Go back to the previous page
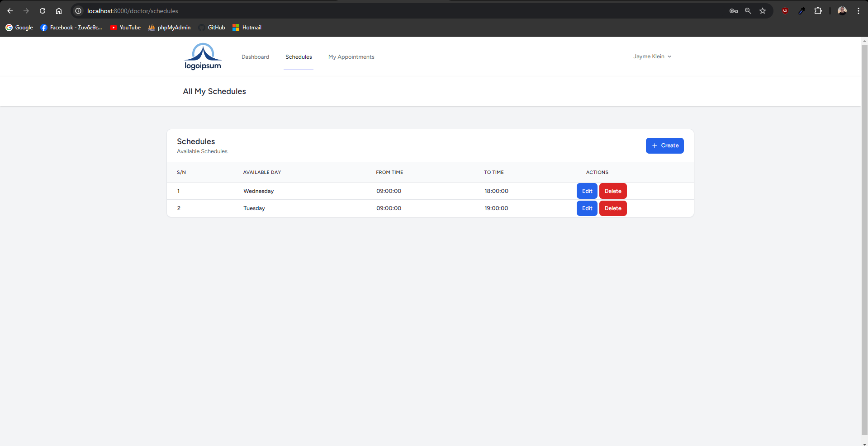The width and height of the screenshot is (868, 446). coord(10,11)
